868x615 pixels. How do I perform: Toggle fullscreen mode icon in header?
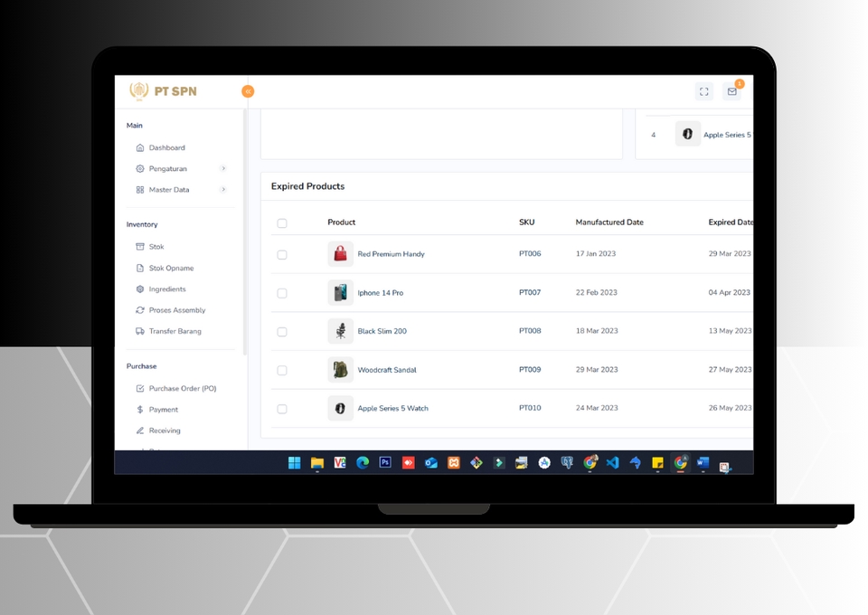703,91
